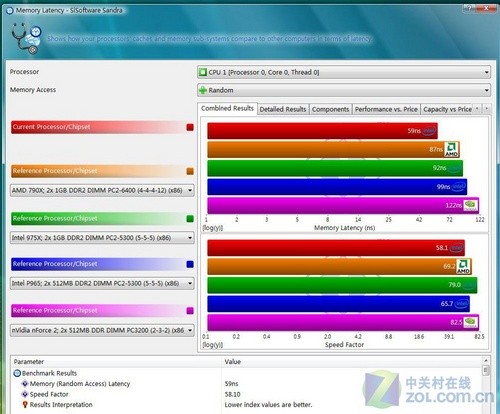This screenshot has height=414, width=500.
Task: Click the nVidia logo on the 122ns bar
Action: 470,205
